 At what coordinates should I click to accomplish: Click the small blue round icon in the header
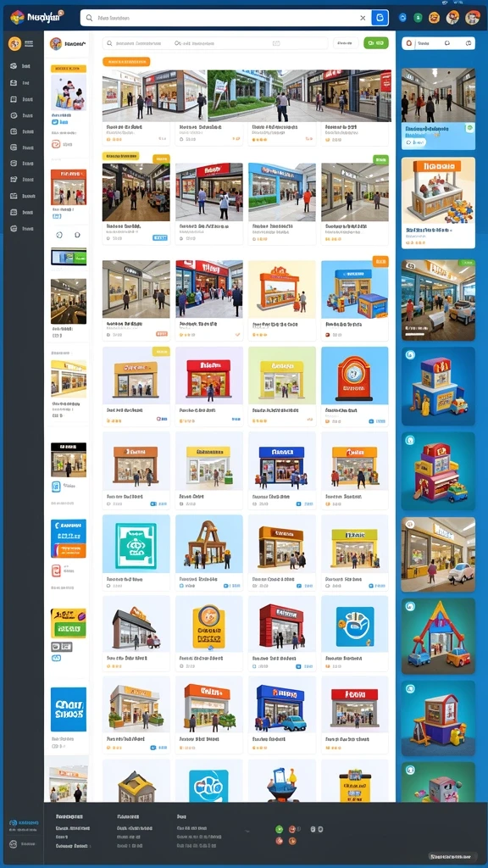click(402, 18)
